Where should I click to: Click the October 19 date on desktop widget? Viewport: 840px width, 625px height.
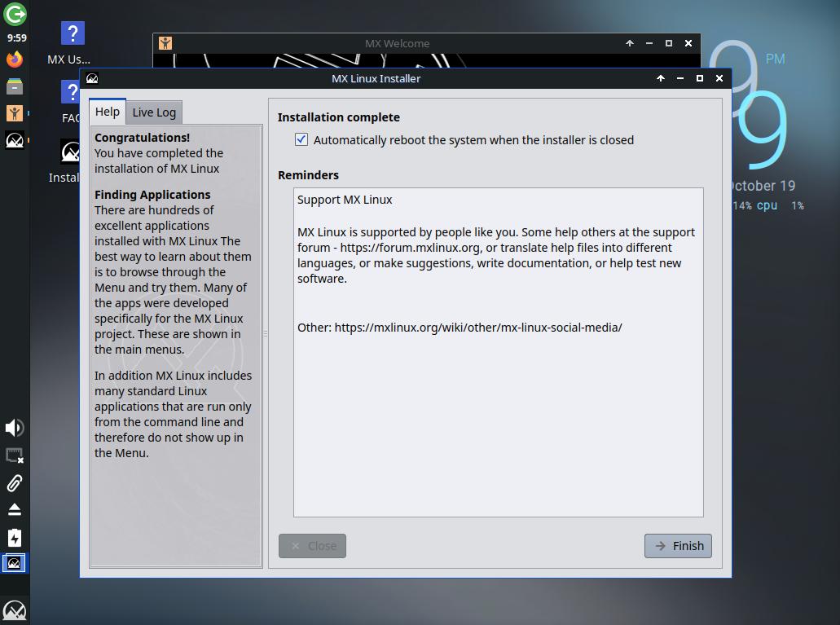pyautogui.click(x=763, y=186)
